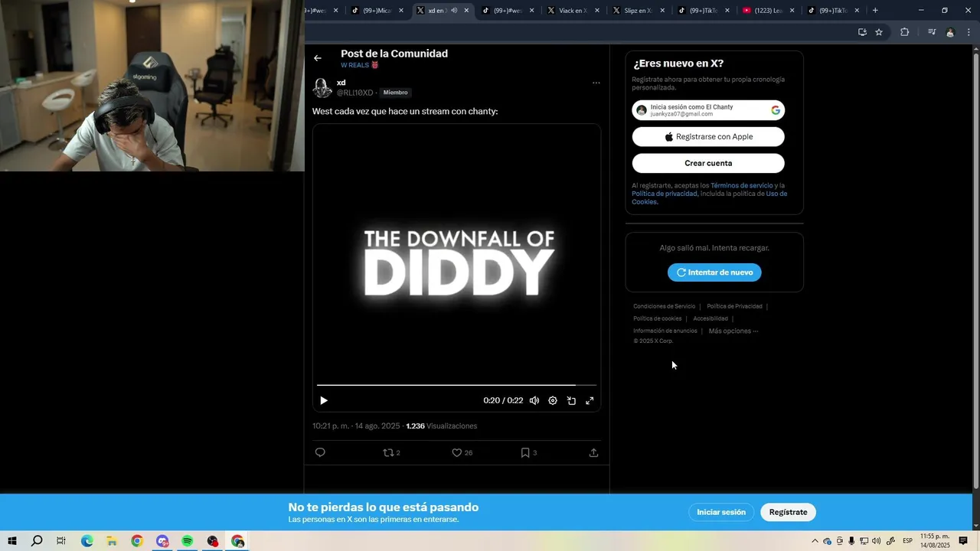
Task: Sign in with Google as El Chanty
Action: pyautogui.click(x=708, y=110)
